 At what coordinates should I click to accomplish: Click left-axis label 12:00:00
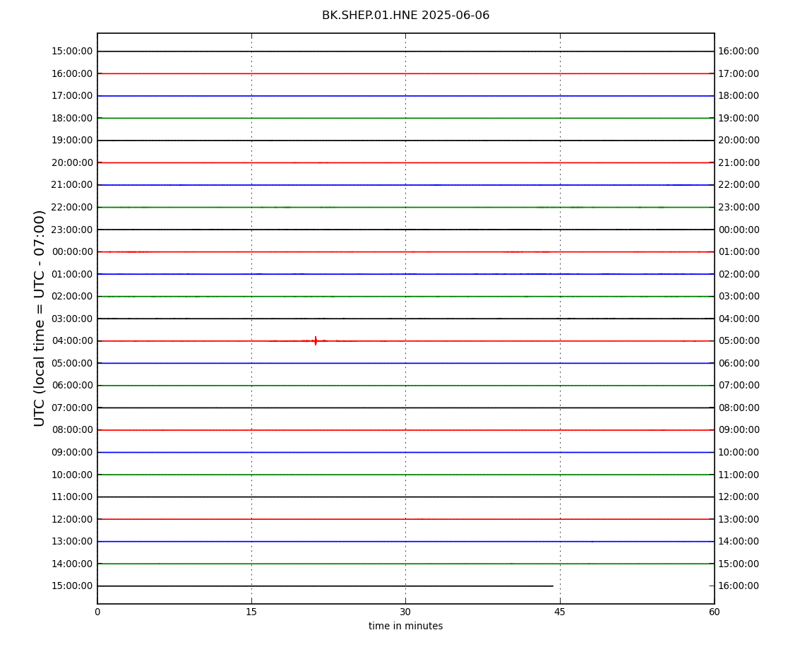click(x=72, y=519)
